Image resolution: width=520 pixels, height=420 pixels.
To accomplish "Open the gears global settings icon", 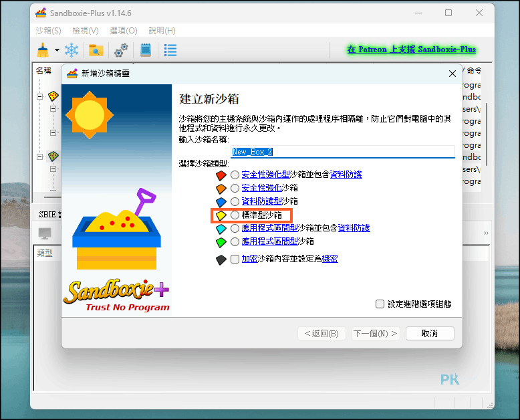I will pos(121,50).
